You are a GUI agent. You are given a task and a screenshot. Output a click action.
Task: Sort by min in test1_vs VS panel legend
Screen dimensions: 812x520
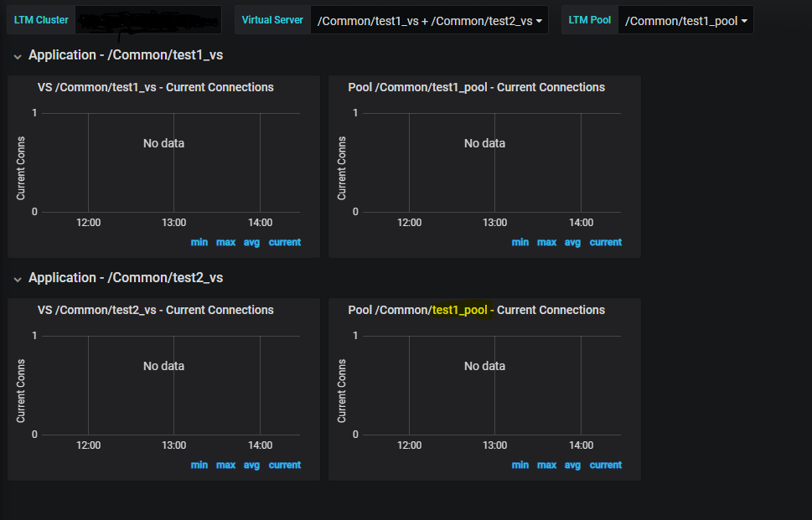pos(199,242)
